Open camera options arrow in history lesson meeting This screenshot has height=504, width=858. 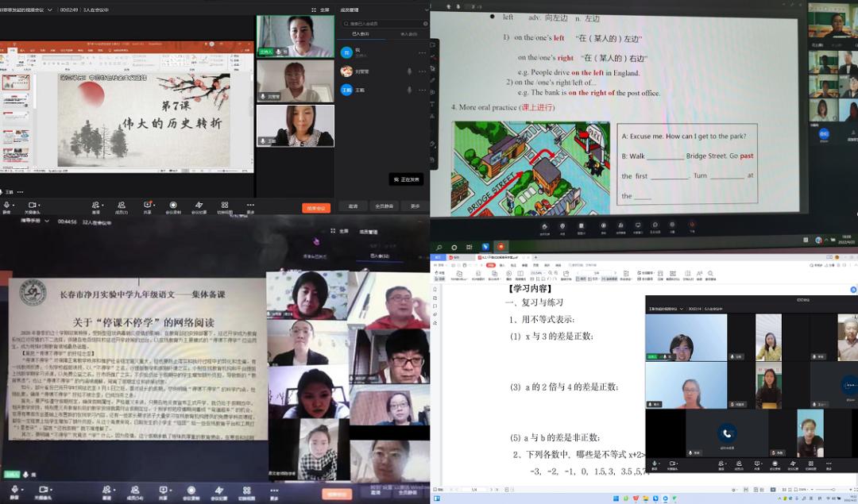pyautogui.click(x=40, y=205)
